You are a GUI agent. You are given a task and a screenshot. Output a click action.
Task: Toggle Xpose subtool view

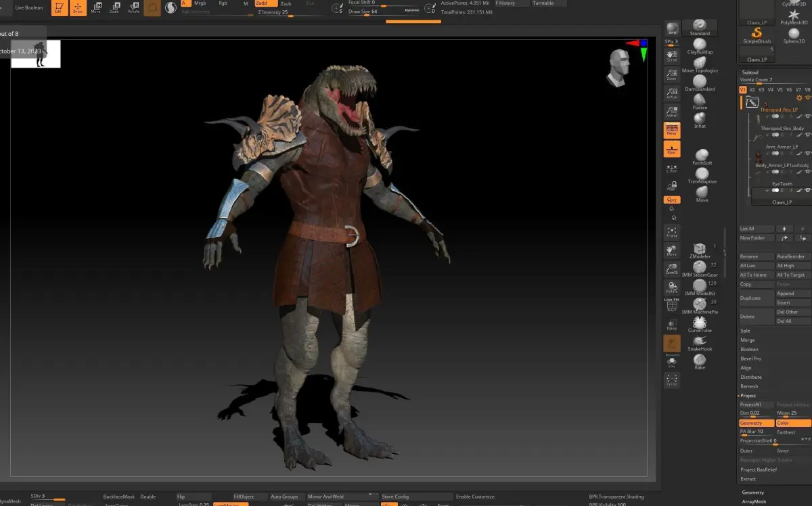coord(672,380)
